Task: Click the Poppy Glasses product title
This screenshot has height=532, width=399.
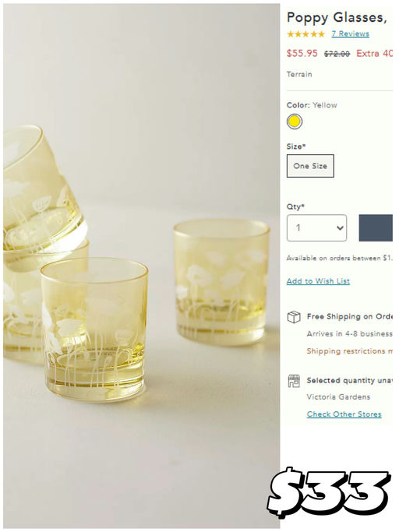Action: click(337, 18)
